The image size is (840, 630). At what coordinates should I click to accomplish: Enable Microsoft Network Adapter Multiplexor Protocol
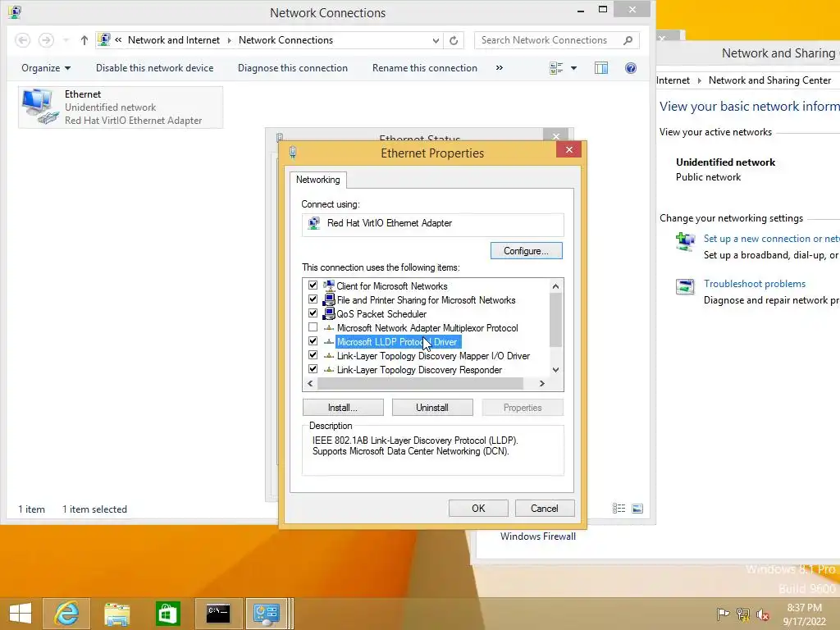click(x=313, y=327)
